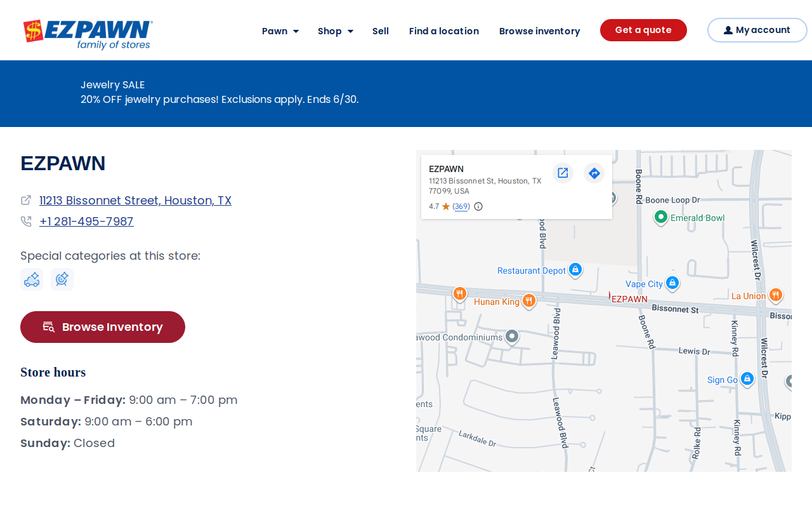Click the Restaurant Depot shop marker
The image size is (812, 508).
tap(575, 270)
